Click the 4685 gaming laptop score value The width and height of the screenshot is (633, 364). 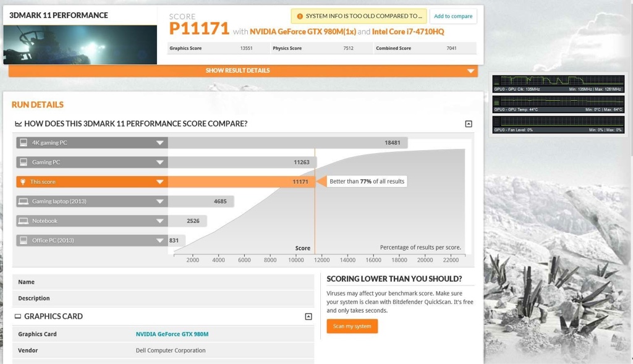click(x=220, y=201)
